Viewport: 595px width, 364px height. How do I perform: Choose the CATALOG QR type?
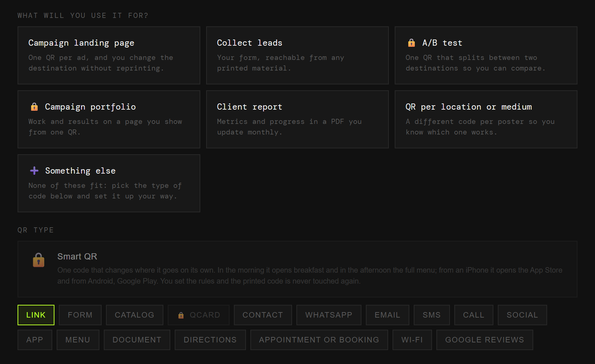pos(134,315)
